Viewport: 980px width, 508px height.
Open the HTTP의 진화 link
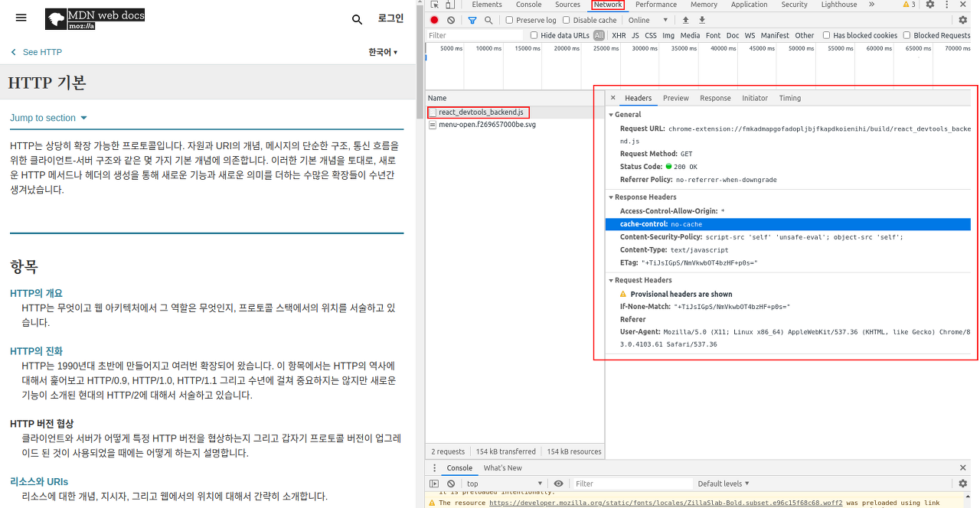(x=37, y=351)
